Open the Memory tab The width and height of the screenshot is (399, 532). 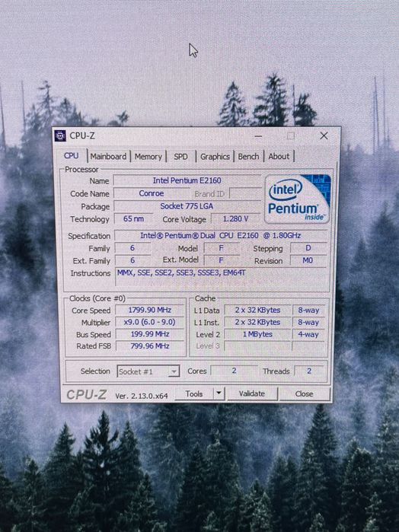coord(148,157)
